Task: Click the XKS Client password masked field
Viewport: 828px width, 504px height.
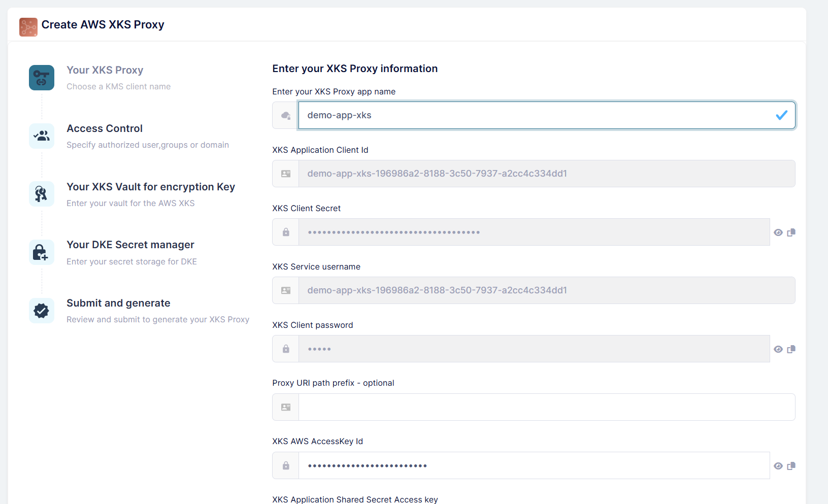Action: pyautogui.click(x=534, y=349)
